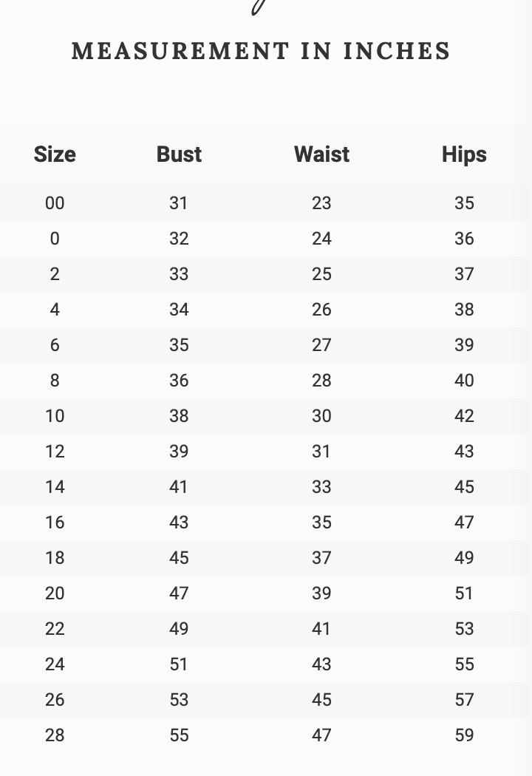This screenshot has width=532, height=776.
Task: Click the "Measurement in Inches" heading
Action: pos(261,51)
